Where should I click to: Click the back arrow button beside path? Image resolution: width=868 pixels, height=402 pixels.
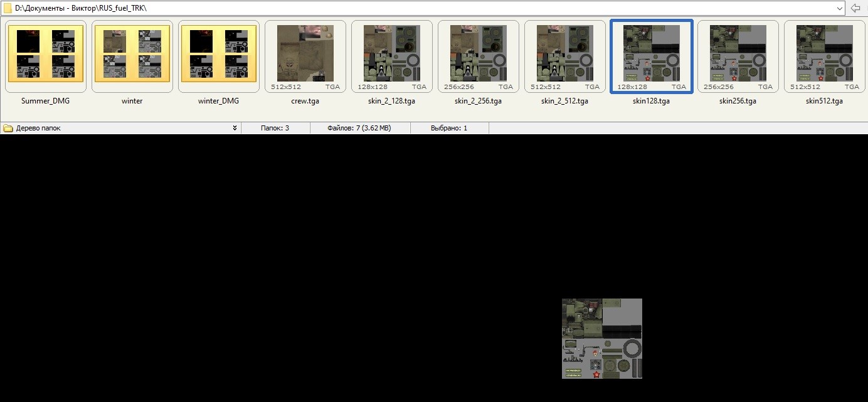point(855,8)
